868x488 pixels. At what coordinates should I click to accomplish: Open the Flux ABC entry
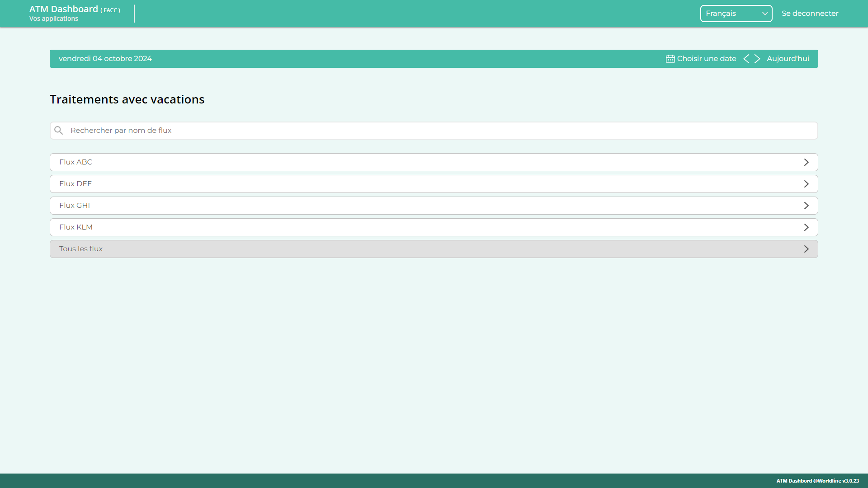coord(76,162)
